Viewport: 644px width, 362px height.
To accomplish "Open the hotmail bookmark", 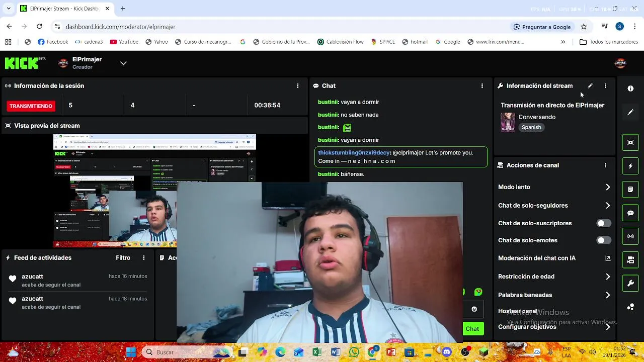I will pos(415,42).
